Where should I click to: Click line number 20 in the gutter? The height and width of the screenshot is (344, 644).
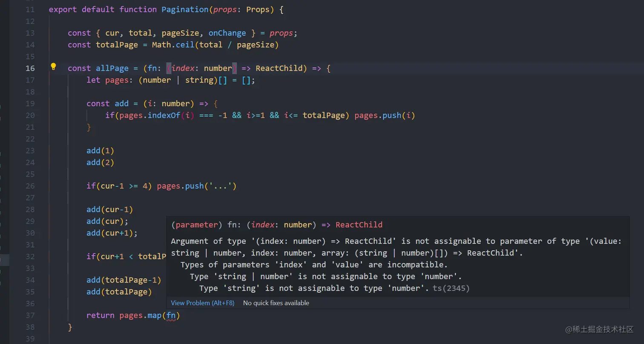click(x=30, y=116)
